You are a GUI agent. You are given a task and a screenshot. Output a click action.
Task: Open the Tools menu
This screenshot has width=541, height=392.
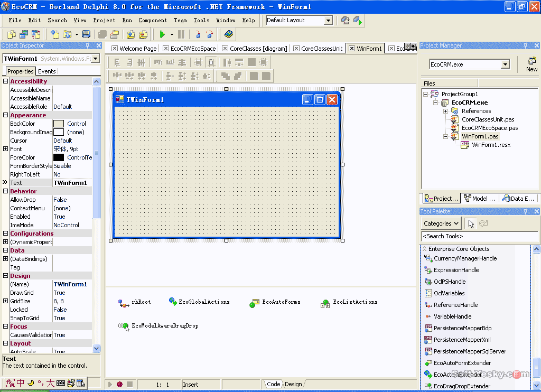201,21
